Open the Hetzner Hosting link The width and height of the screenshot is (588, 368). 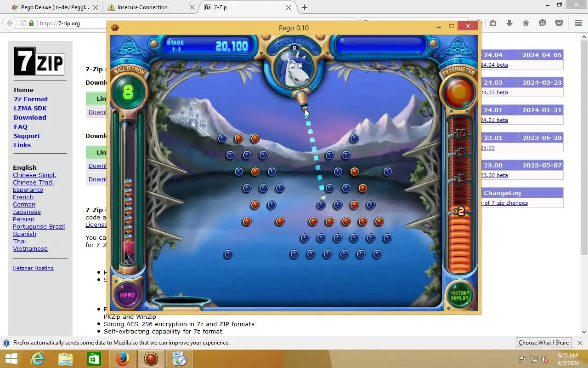point(33,268)
